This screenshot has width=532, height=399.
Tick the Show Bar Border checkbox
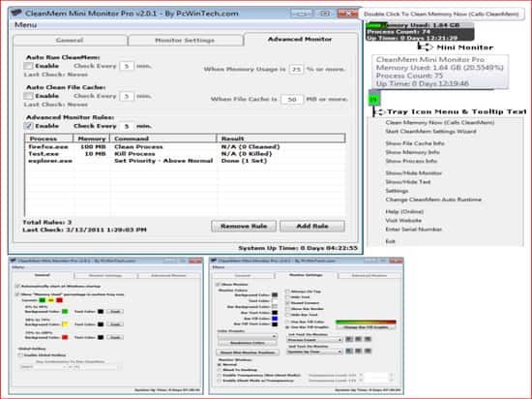pyautogui.click(x=287, y=309)
